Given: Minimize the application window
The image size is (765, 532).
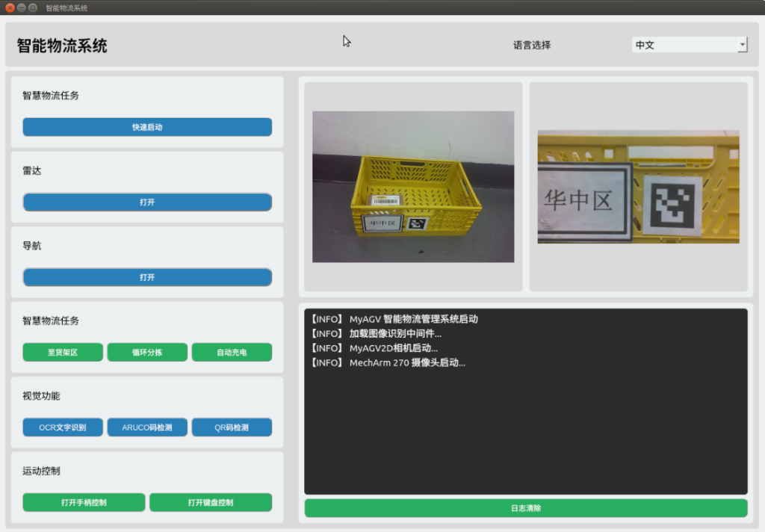Looking at the screenshot, I should [x=22, y=7].
